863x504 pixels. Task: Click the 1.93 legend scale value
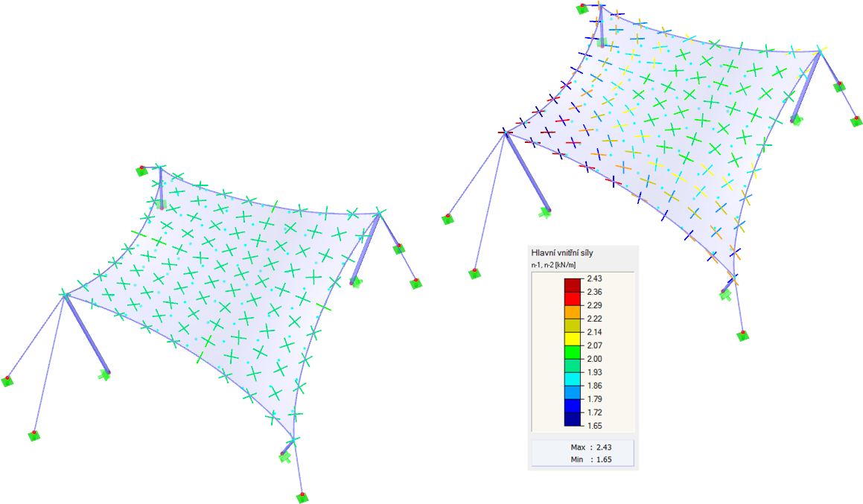pyautogui.click(x=594, y=372)
